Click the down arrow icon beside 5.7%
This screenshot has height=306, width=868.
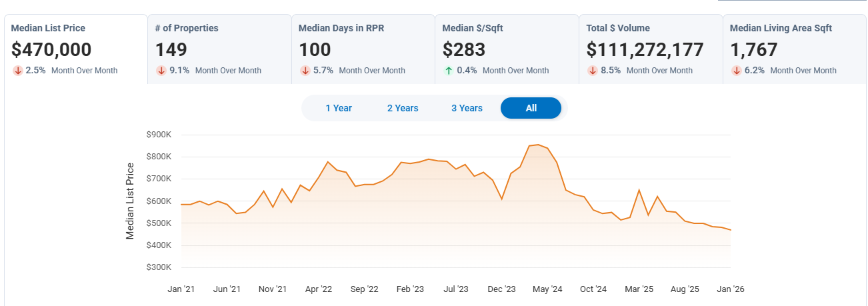point(305,71)
